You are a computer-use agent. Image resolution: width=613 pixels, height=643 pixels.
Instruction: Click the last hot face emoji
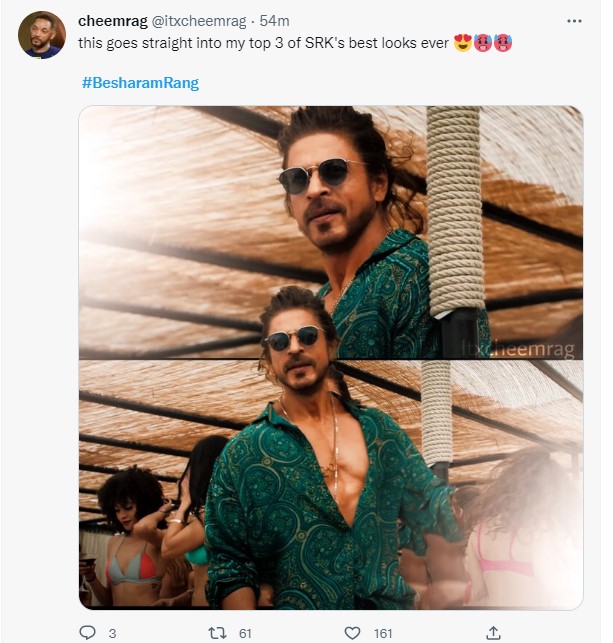(503, 45)
